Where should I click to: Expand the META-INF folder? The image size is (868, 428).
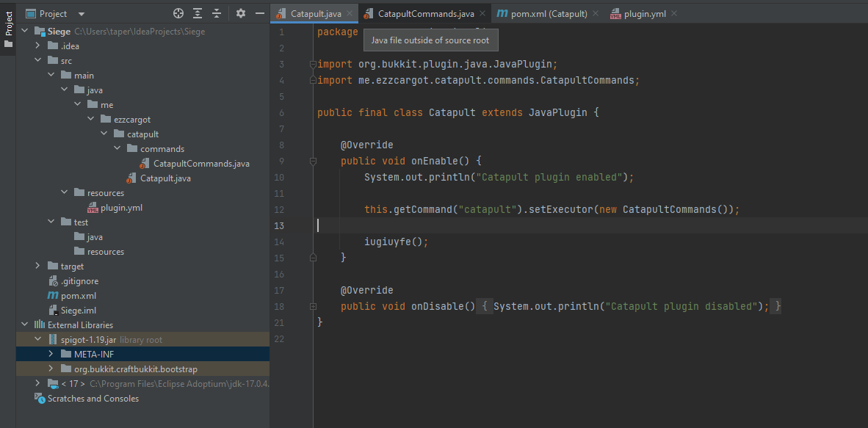pyautogui.click(x=51, y=355)
